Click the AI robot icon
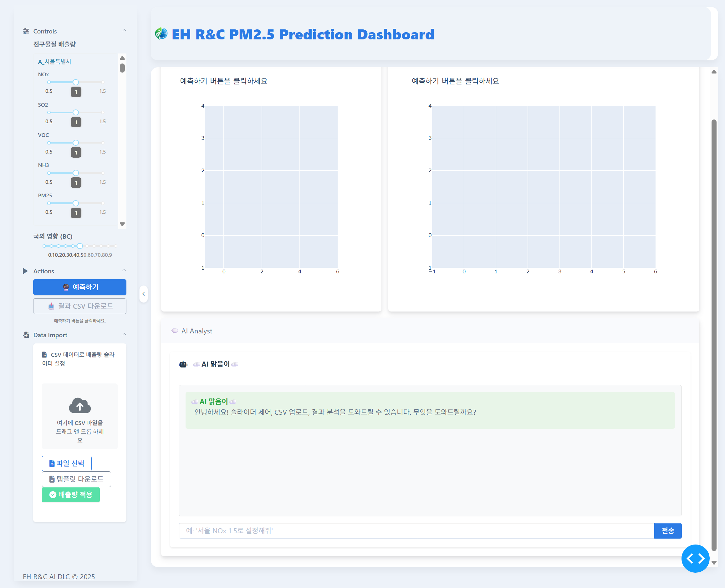This screenshot has width=725, height=588. tap(183, 364)
